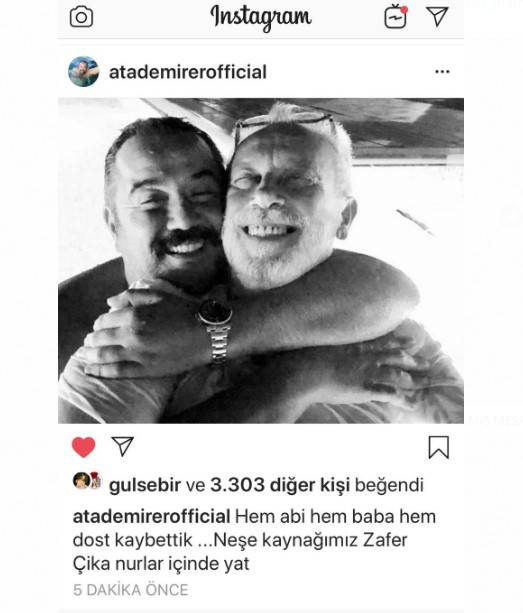Open the atademirerofficial username above the photo

188,72
